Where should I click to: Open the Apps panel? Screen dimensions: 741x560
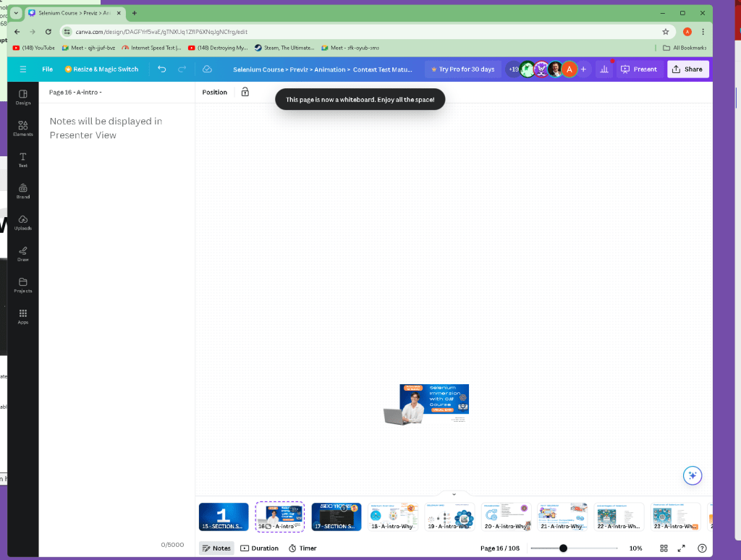tap(22, 316)
